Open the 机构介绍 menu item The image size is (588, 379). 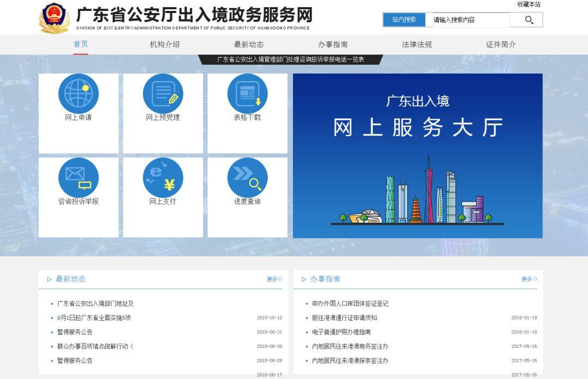164,45
